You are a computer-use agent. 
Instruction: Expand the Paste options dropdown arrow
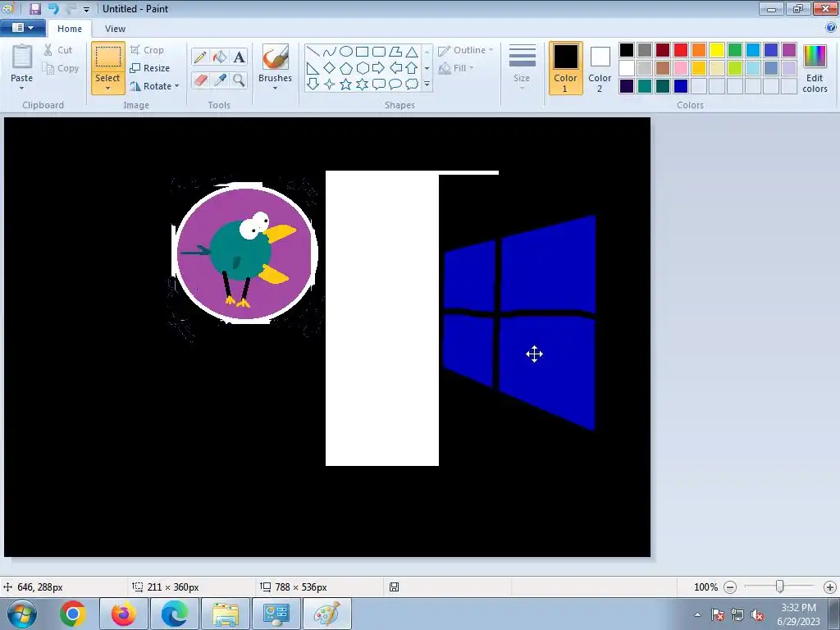(22, 89)
